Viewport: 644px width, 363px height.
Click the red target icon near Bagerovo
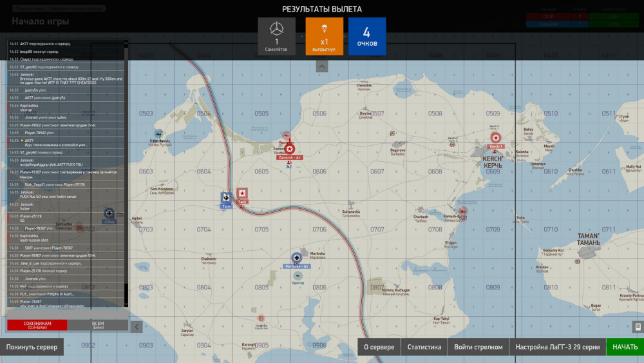tap(392, 133)
